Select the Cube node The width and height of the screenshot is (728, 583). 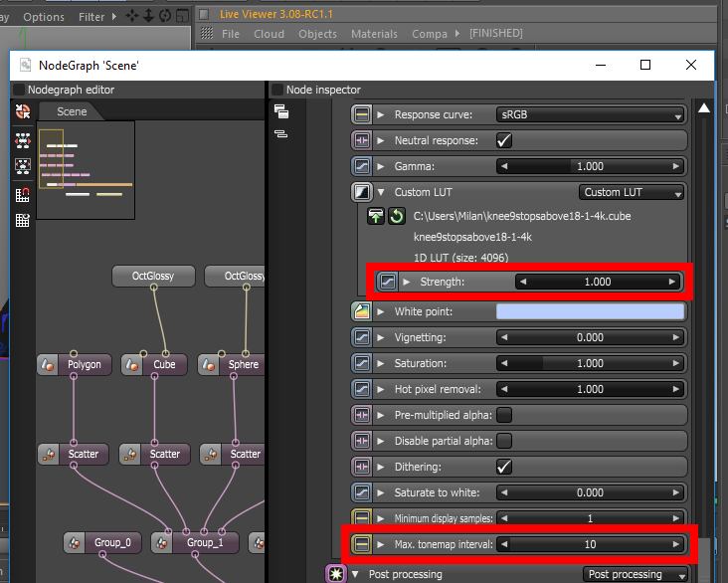click(x=154, y=365)
